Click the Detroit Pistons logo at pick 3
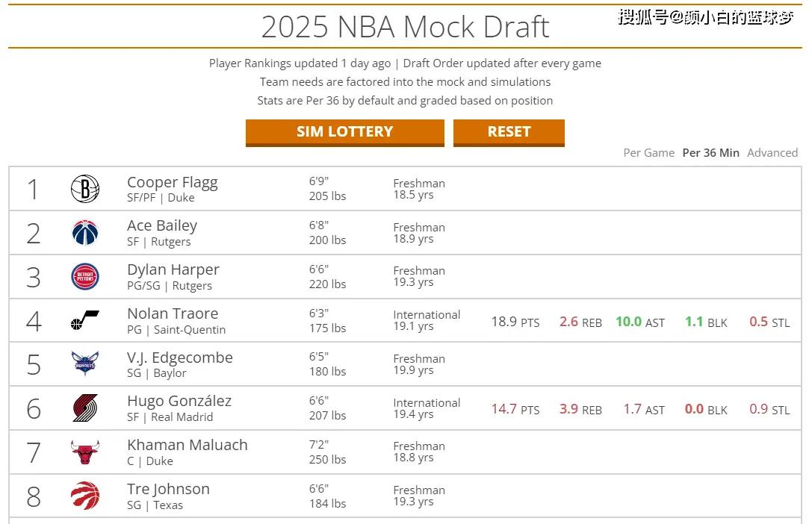Viewport: 812px width, 524px height. (x=85, y=276)
